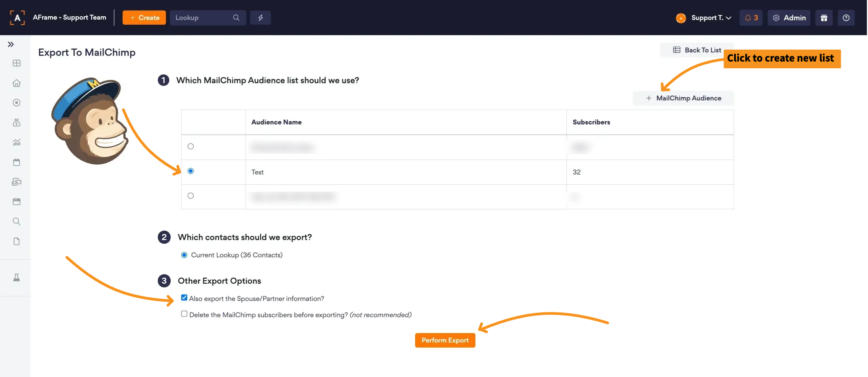Viewport: 868px width, 377px height.
Task: Click Back To List link
Action: [x=697, y=50]
